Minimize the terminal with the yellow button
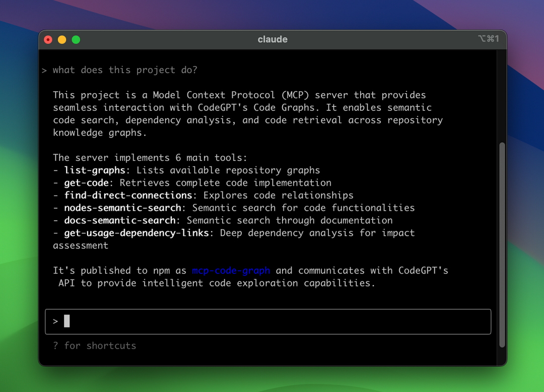This screenshot has width=544, height=392. coord(62,40)
